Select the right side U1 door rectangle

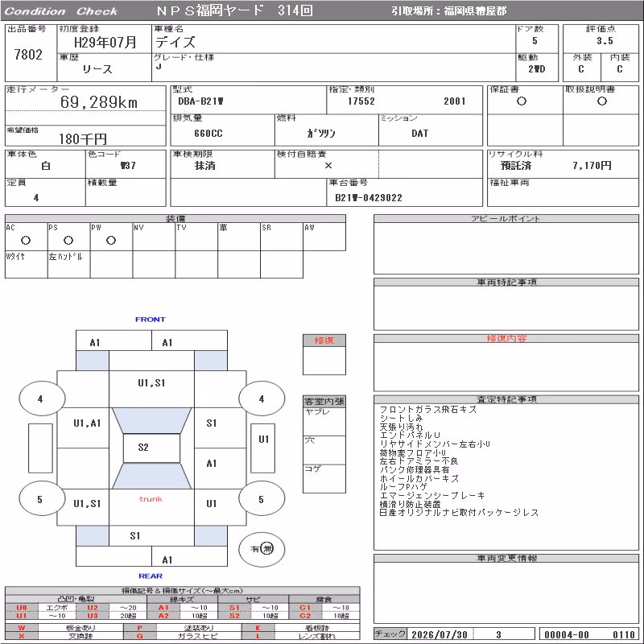coord(263,448)
